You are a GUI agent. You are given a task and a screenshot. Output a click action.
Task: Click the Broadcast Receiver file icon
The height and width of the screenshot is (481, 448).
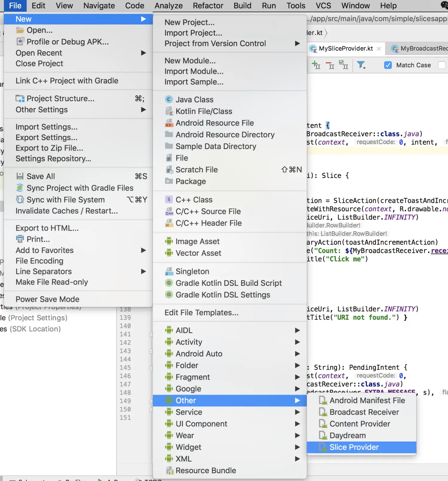[x=323, y=412]
